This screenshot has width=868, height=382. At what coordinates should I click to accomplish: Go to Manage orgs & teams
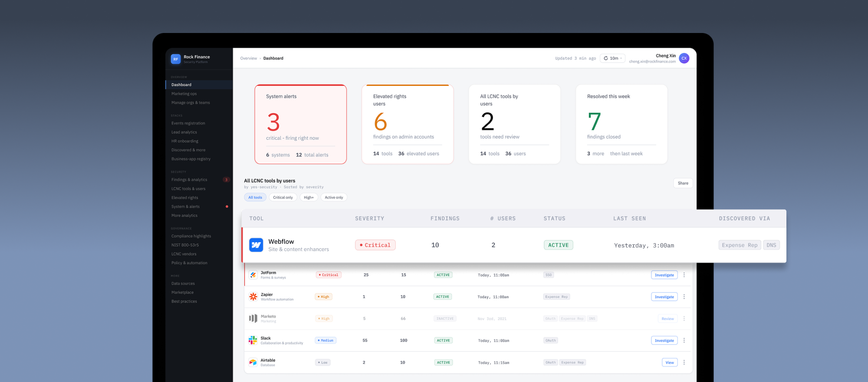coord(191,103)
